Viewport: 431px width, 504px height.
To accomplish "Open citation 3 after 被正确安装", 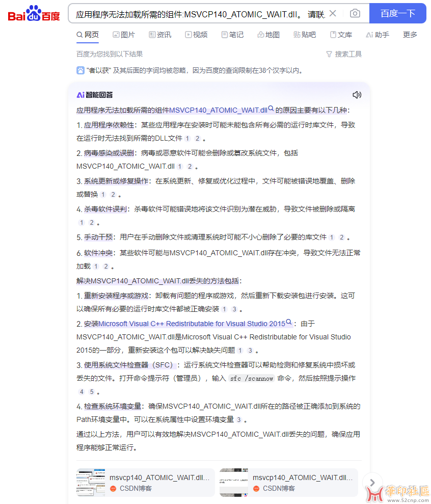I will coord(235,309).
